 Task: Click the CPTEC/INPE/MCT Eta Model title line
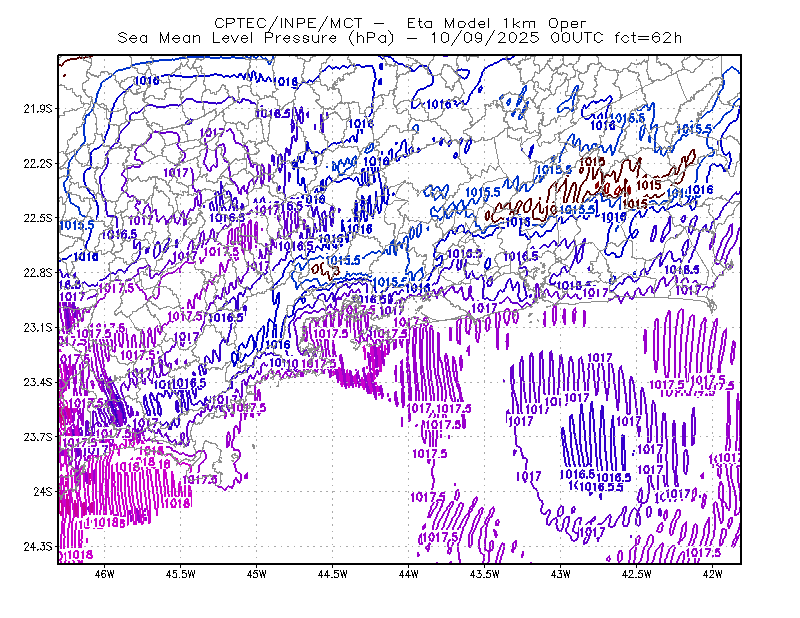click(x=400, y=23)
